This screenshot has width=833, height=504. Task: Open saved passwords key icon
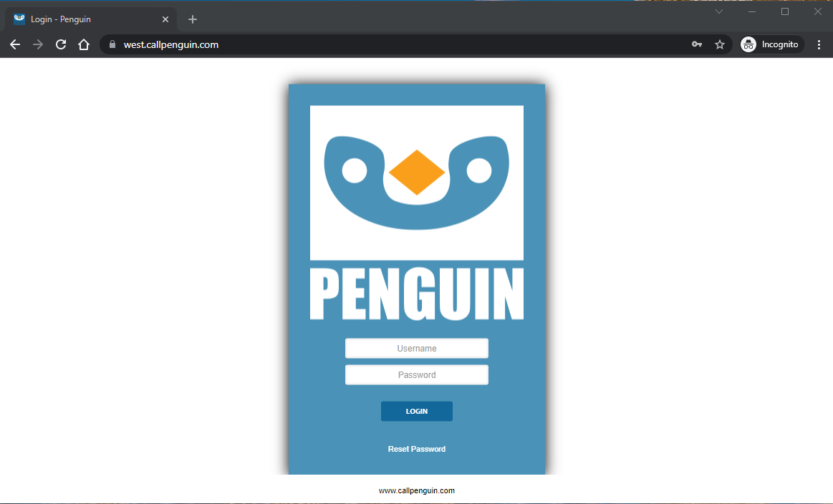click(x=697, y=44)
